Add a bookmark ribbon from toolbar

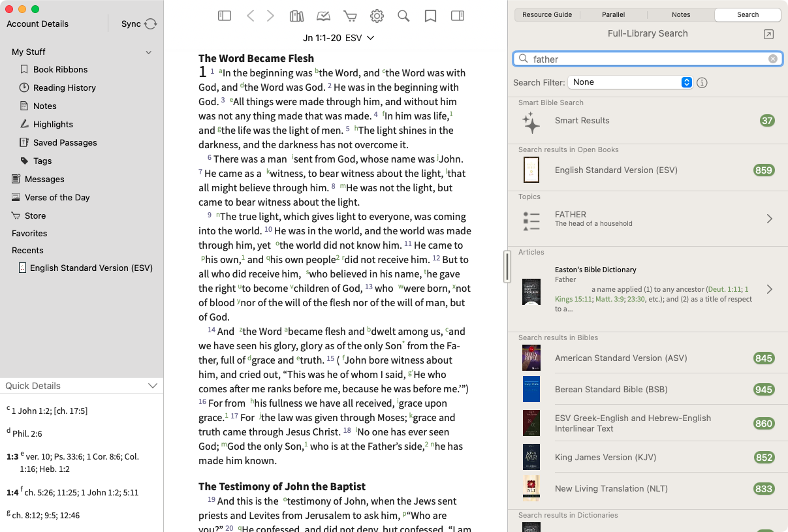click(430, 16)
